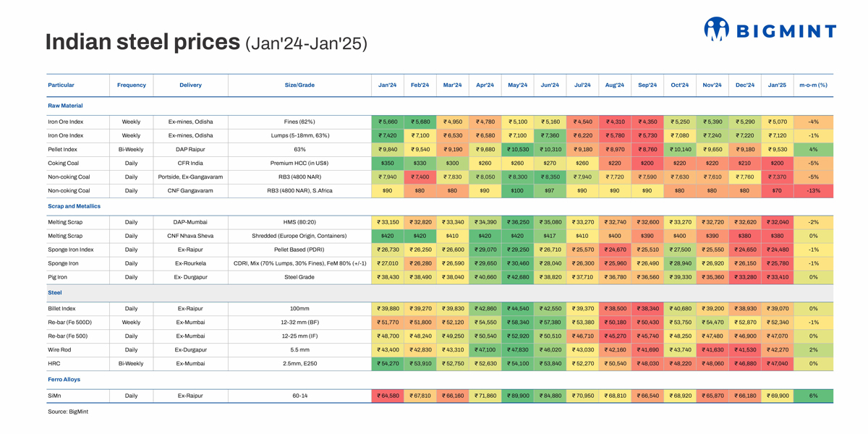Click the Source: BigMint footnote
Viewport: 868px width, 434px height.
(68, 412)
